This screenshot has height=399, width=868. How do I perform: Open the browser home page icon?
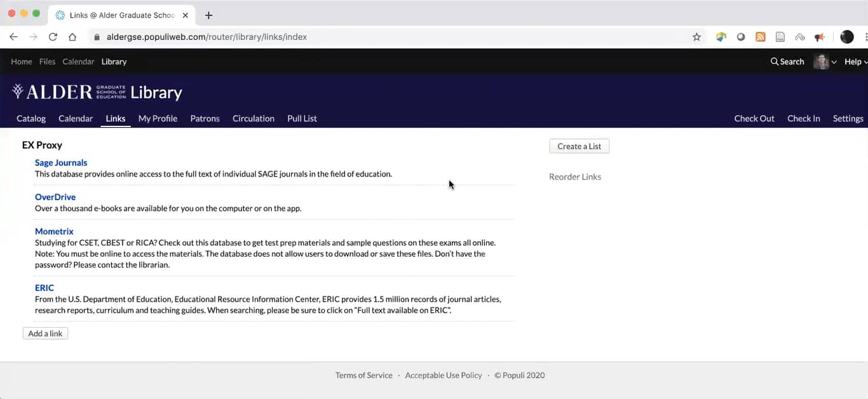pyautogui.click(x=72, y=37)
